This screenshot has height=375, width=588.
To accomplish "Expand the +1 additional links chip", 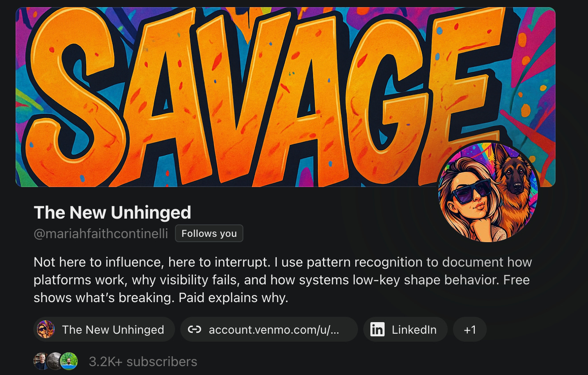I will click(x=470, y=329).
